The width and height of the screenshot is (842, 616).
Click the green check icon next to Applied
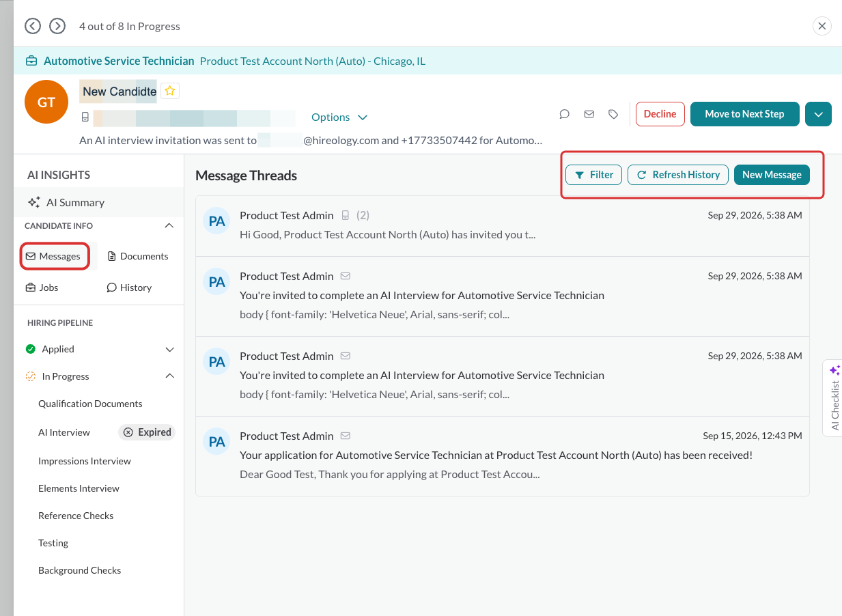click(30, 349)
